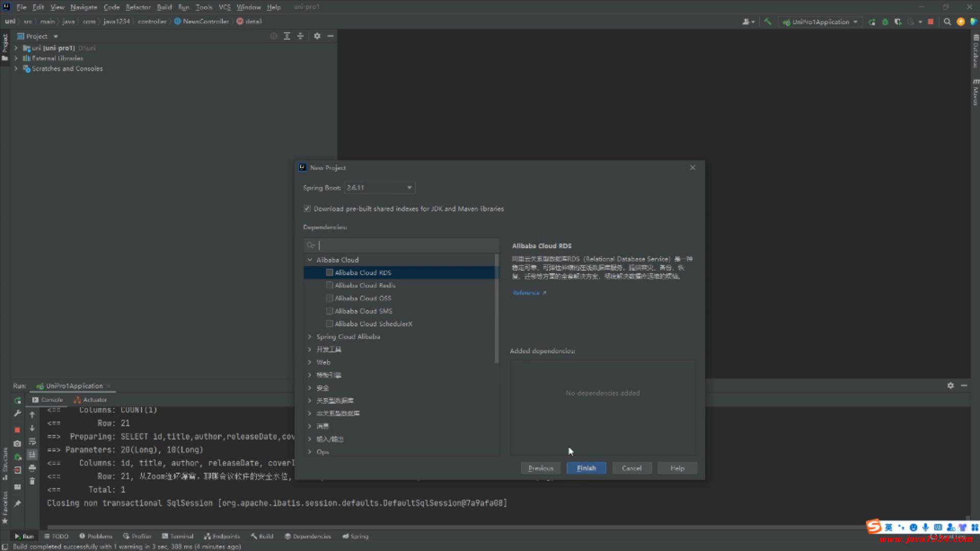
Task: Open Search Everywhere magnifier icon
Action: point(947,21)
